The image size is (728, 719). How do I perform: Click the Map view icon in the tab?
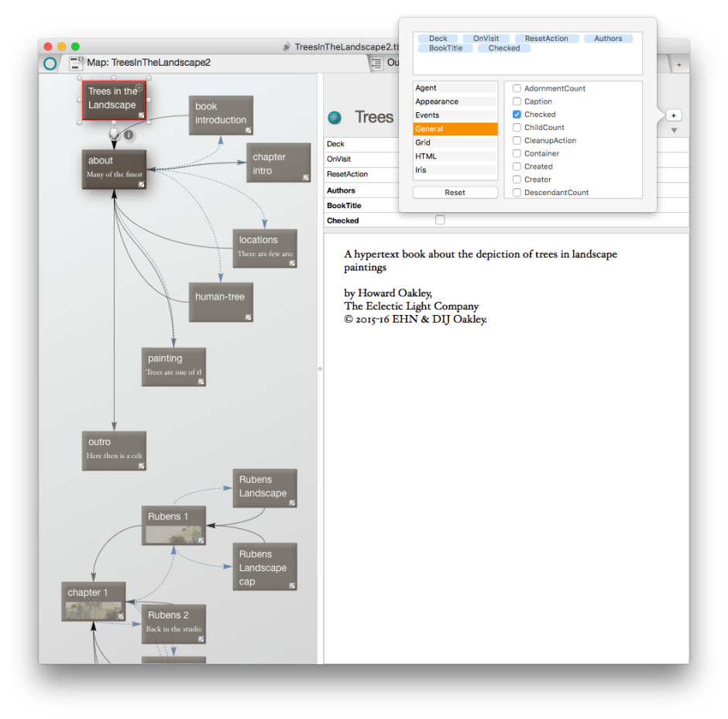tap(77, 63)
